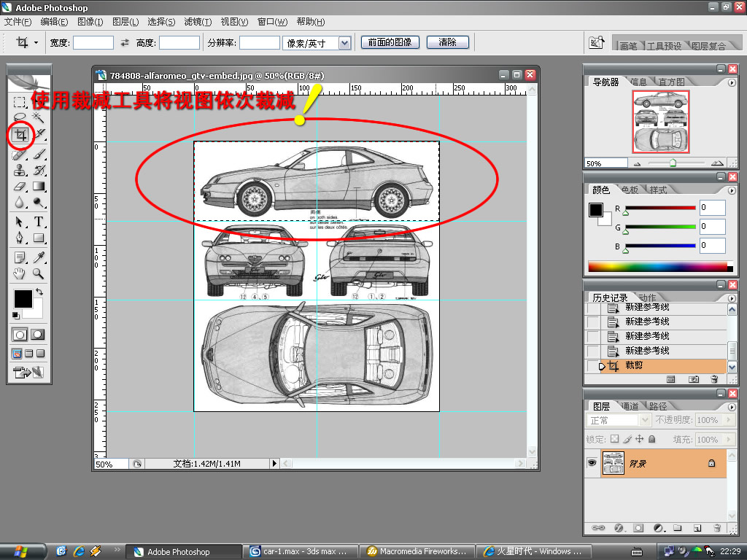Switch to the 通道 tab

[630, 406]
